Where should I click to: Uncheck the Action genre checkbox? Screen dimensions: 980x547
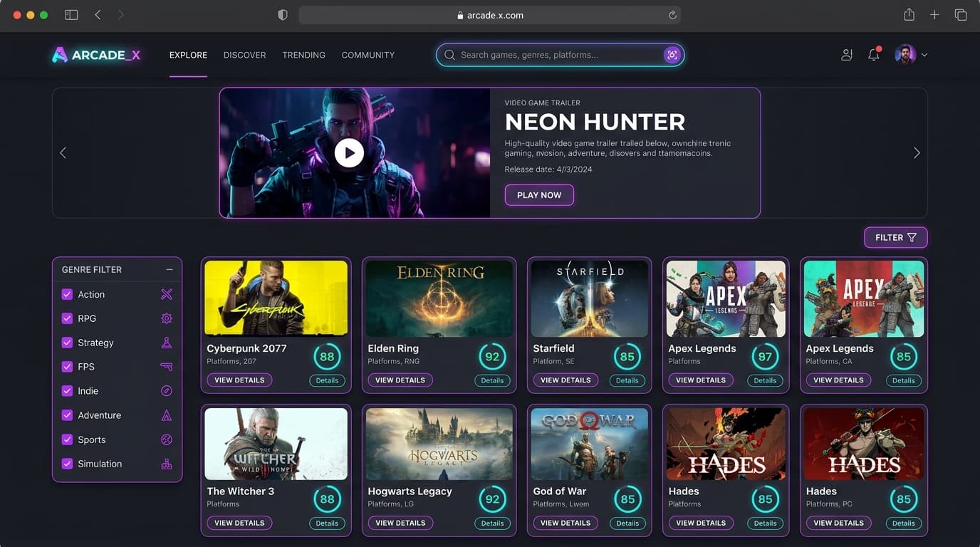pyautogui.click(x=67, y=294)
